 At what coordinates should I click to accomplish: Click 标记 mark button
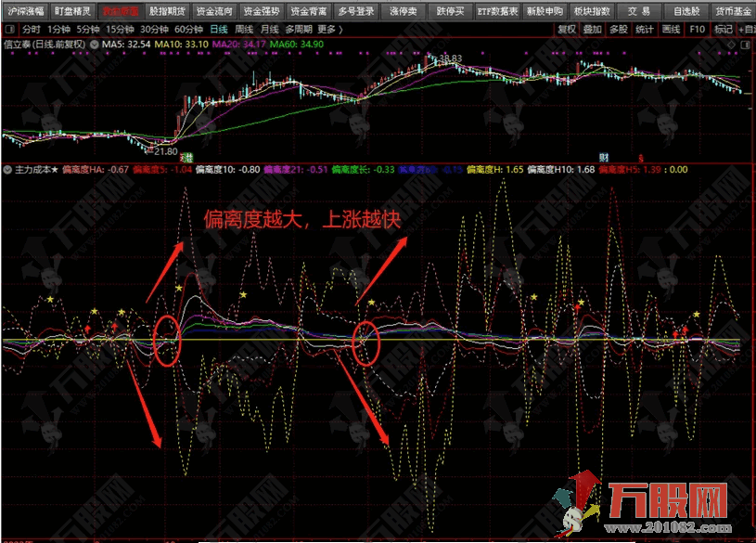[724, 30]
